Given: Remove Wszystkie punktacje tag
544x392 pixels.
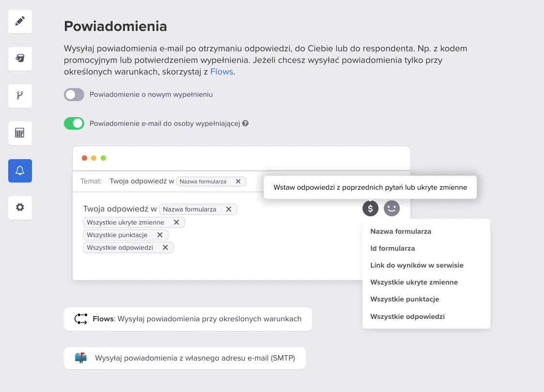Looking at the screenshot, I should (x=160, y=235).
